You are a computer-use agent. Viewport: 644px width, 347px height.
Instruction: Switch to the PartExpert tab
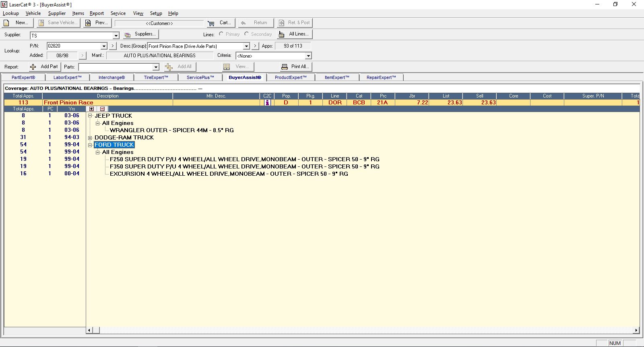coord(23,77)
